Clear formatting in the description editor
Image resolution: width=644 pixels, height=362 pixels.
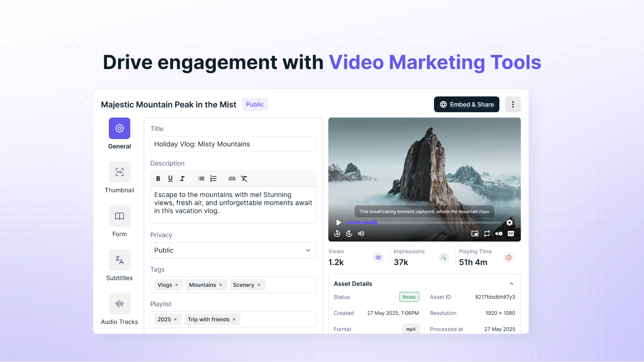(x=244, y=179)
